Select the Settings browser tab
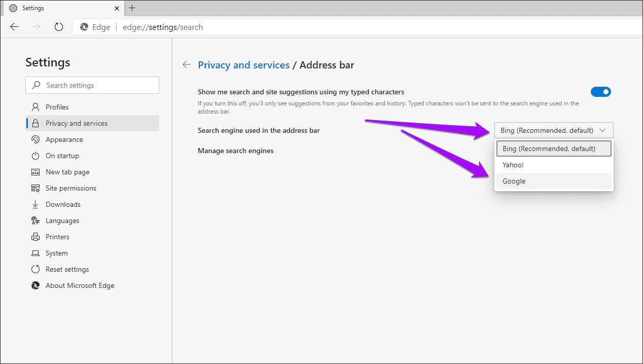Screen dimensions: 643x364 coord(64,8)
